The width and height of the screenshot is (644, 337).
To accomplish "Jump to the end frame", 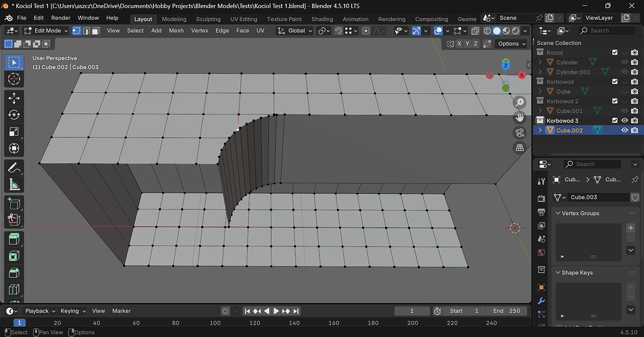I will [x=296, y=311].
